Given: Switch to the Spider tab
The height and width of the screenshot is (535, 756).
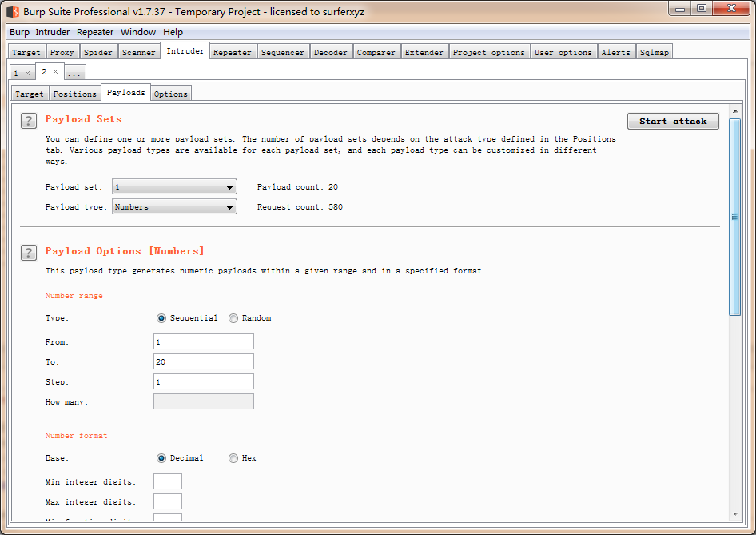Looking at the screenshot, I should (x=97, y=52).
